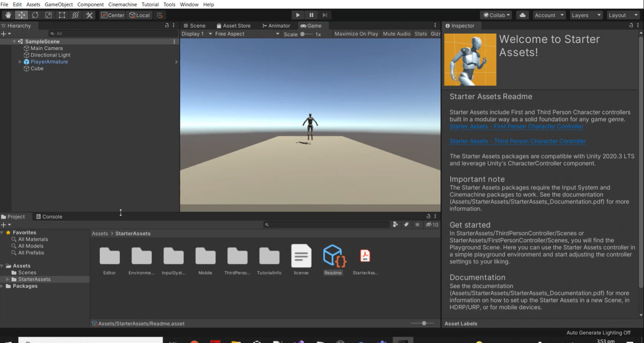The height and width of the screenshot is (343, 644).
Task: Toggle the grid snapping icon in toolbar
Action: 160,15
